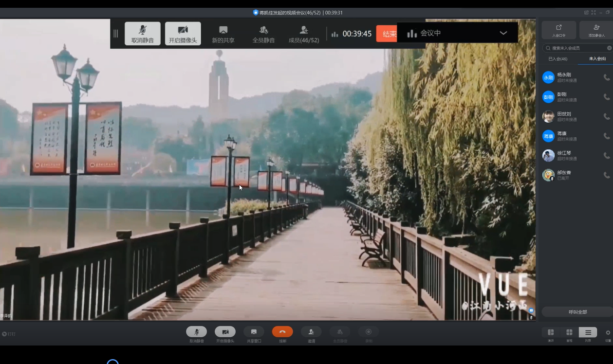Expand the 会议中 status dropdown chevron

pyautogui.click(x=503, y=33)
